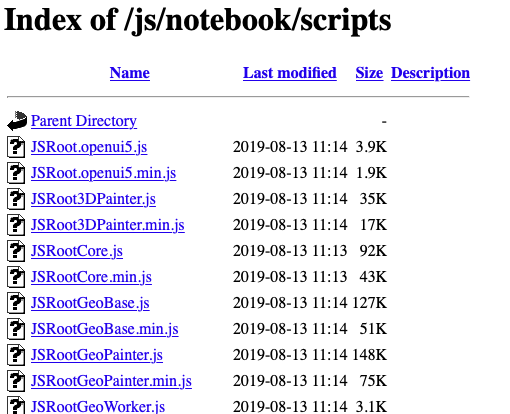Open the JSRoot.openui5.js file link
The width and height of the screenshot is (510, 414).
tap(89, 147)
